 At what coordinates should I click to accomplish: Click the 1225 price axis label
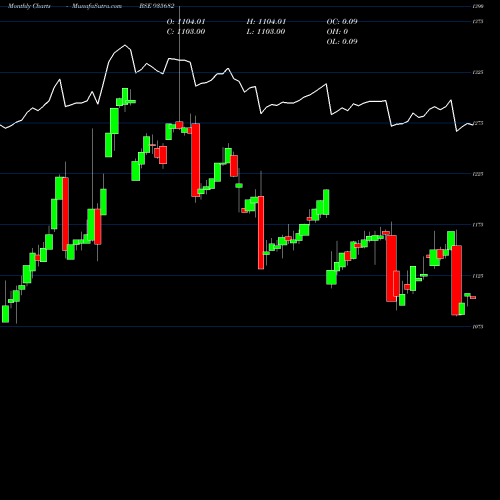coord(478,174)
